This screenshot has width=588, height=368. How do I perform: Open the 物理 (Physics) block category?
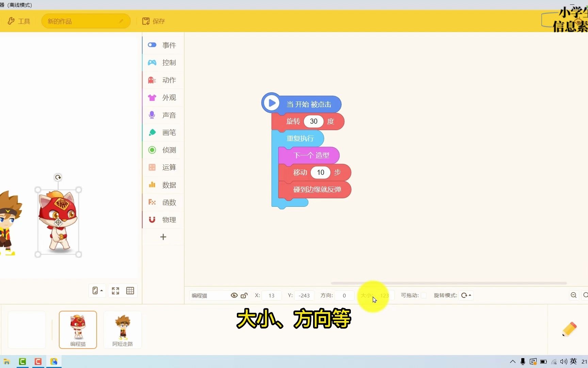(162, 219)
